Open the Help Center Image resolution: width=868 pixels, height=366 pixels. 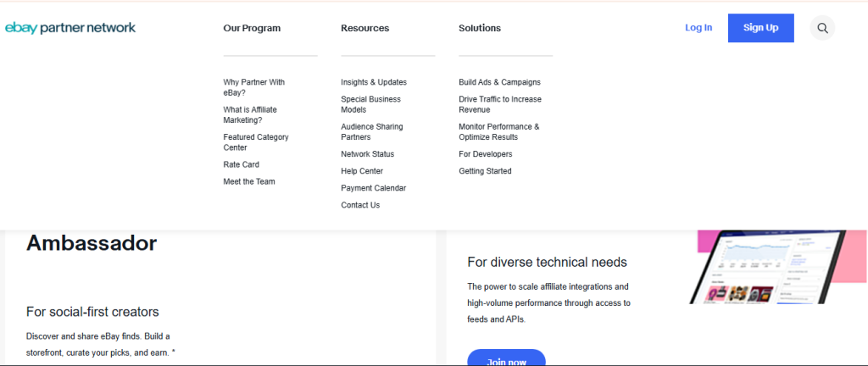362,171
